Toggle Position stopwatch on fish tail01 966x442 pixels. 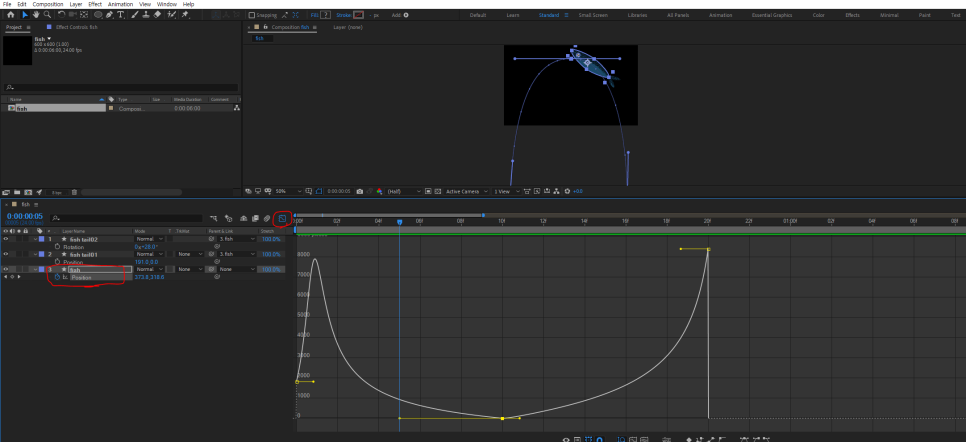(x=58, y=261)
